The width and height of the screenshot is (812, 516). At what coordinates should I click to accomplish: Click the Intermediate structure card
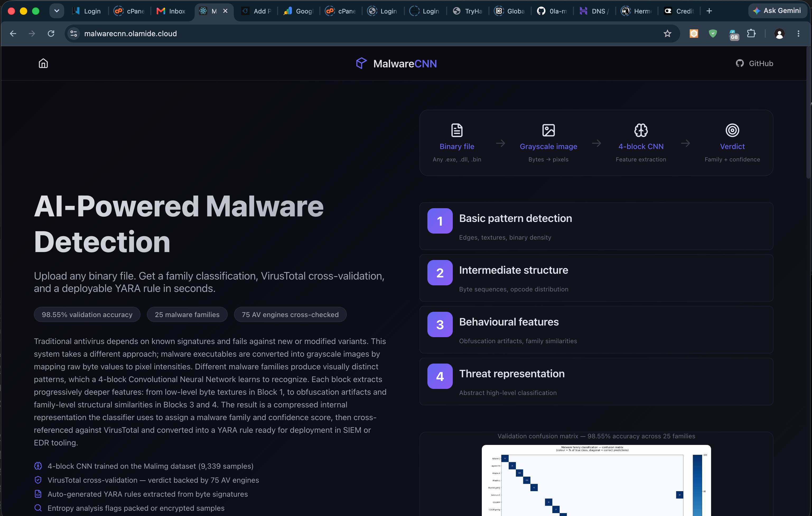596,278
